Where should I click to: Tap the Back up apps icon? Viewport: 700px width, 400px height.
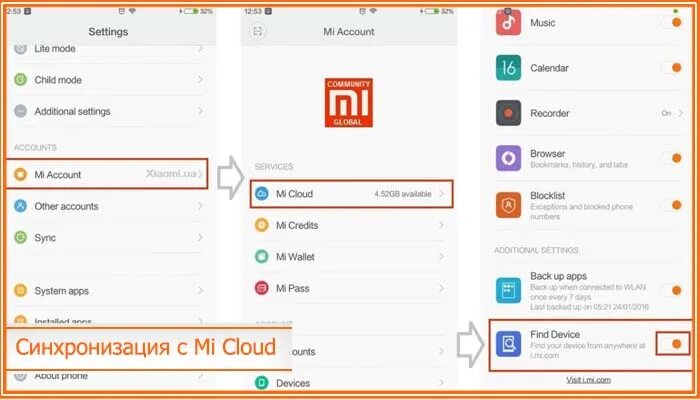click(x=508, y=290)
